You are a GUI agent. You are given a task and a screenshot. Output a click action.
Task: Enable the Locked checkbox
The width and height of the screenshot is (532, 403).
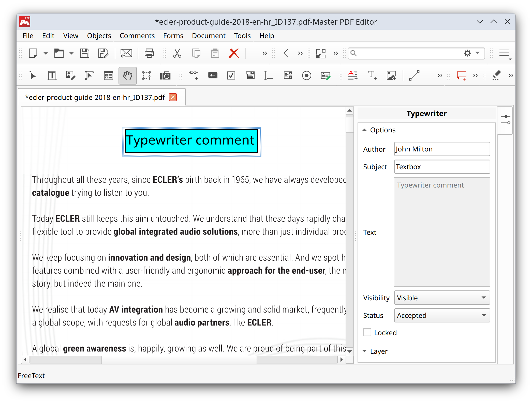[x=367, y=332]
